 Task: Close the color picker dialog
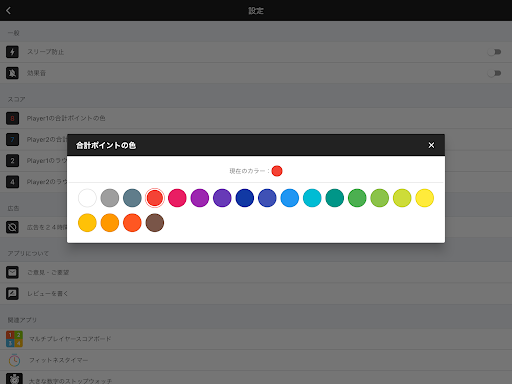click(431, 145)
